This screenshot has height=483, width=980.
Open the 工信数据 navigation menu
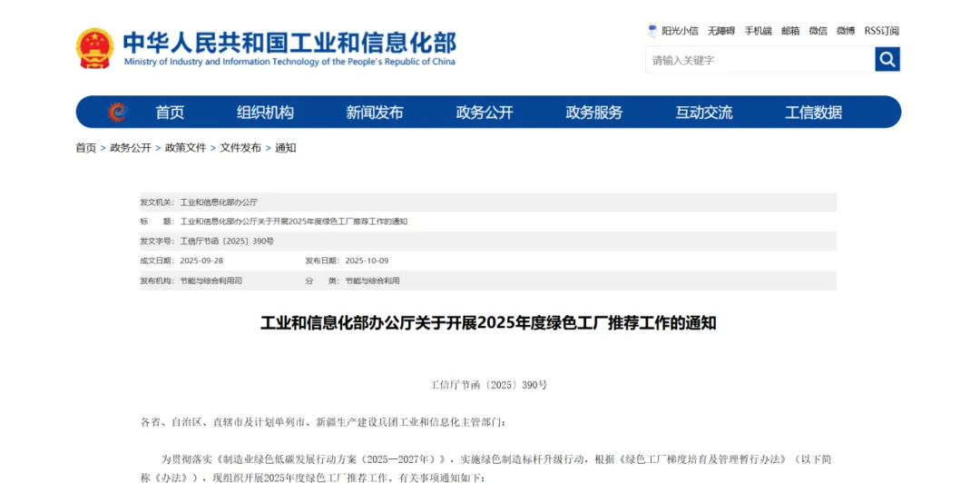(x=814, y=113)
